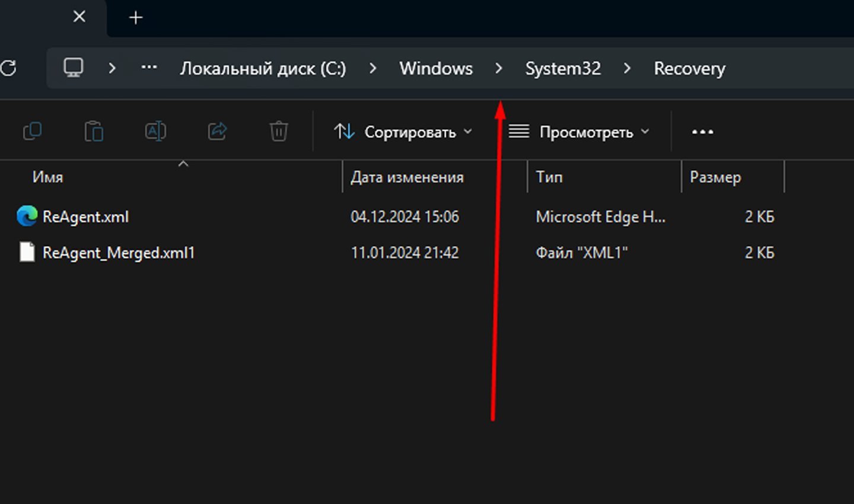
Task: Click date 04.12.2024 15:06
Action: click(x=405, y=216)
